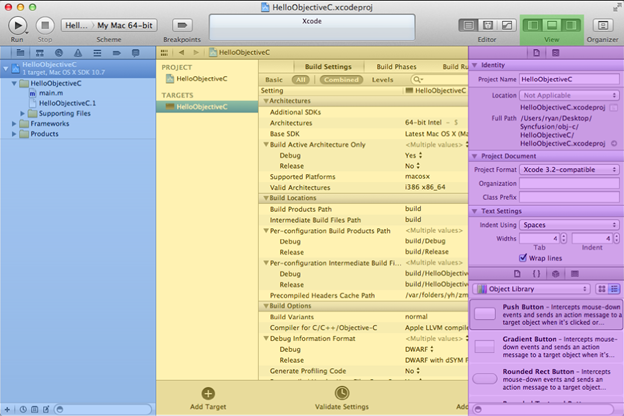624x416 pixels.
Task: Expand the Frameworks group
Action: [x=14, y=124]
